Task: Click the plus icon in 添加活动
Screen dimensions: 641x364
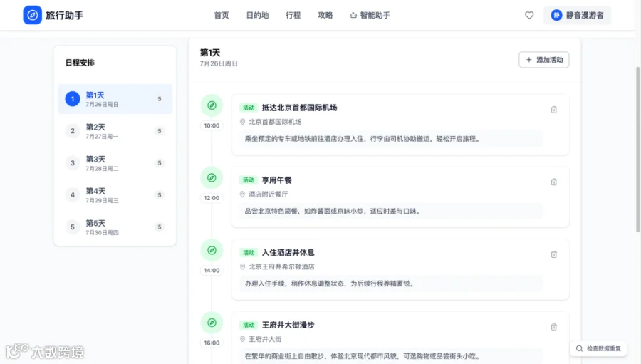Action: 529,60
